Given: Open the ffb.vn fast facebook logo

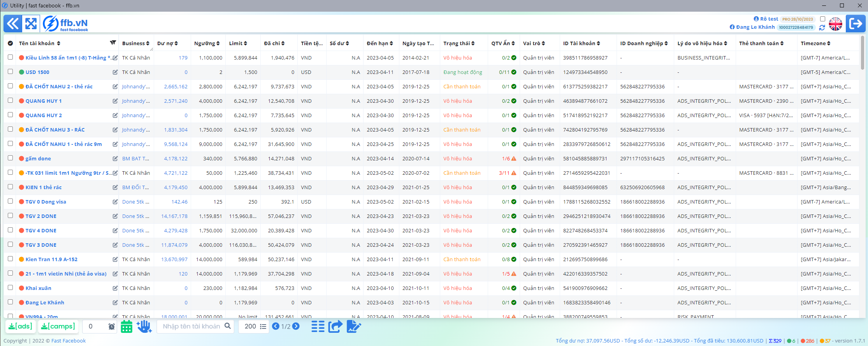Looking at the screenshot, I should 65,24.
